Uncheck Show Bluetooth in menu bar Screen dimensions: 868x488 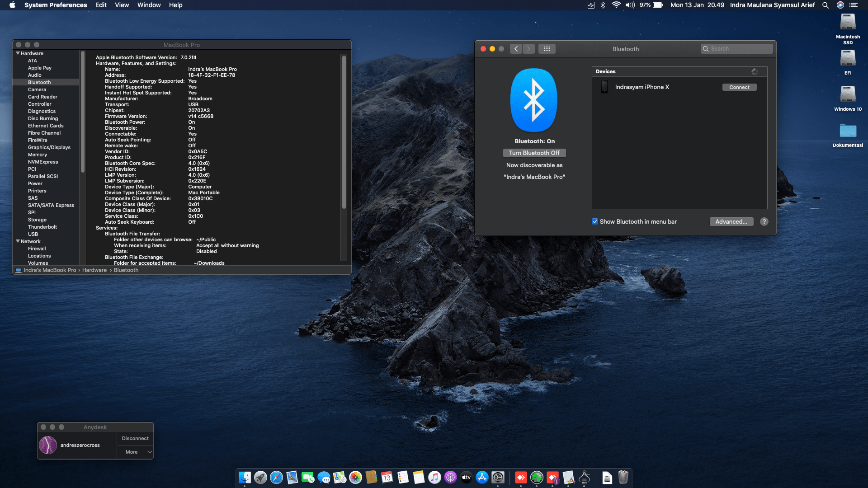[595, 221]
